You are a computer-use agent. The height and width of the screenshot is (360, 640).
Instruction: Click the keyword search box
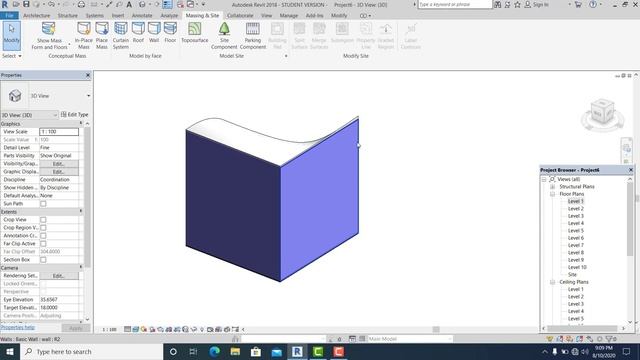[x=455, y=4]
